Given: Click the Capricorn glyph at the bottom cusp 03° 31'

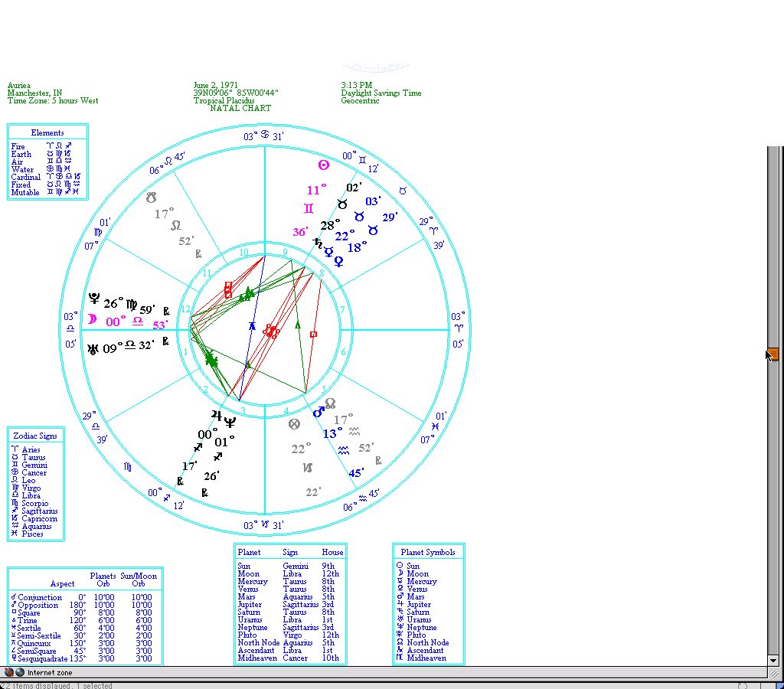Looking at the screenshot, I should (x=265, y=524).
